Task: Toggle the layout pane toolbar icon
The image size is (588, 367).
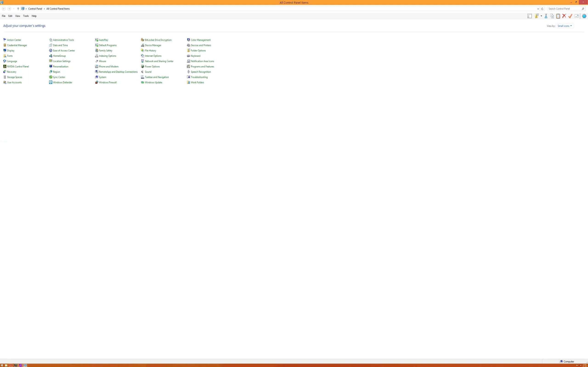Action: (529, 16)
